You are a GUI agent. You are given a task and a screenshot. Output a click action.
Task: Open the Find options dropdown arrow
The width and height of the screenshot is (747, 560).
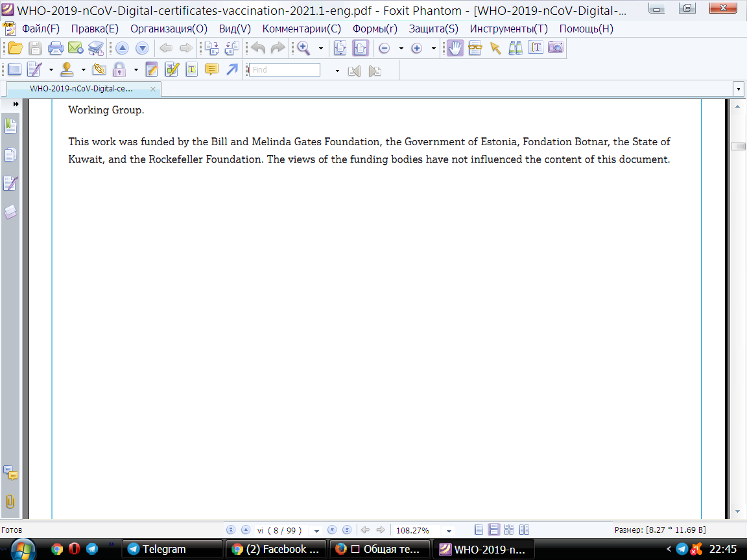(x=337, y=71)
